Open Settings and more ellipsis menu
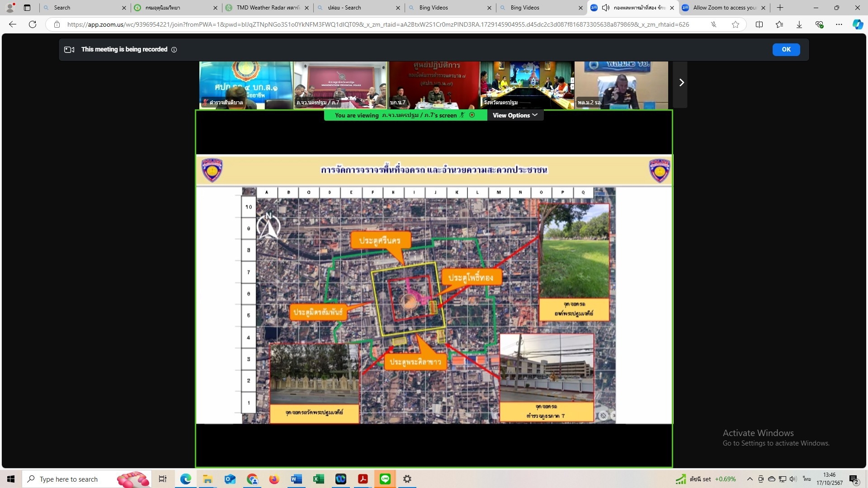This screenshot has width=868, height=488. tap(839, 24)
